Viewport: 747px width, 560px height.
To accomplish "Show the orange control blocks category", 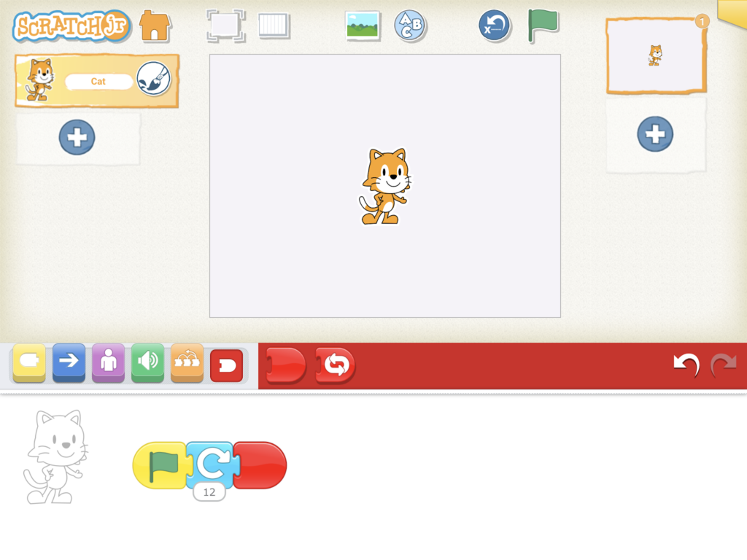I will [x=187, y=362].
